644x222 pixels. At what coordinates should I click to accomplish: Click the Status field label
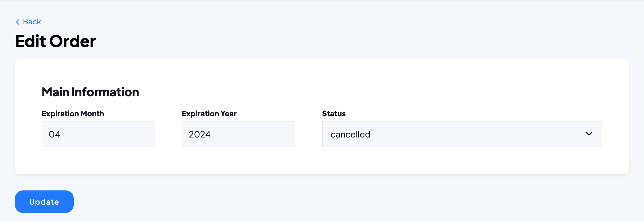pyautogui.click(x=333, y=114)
